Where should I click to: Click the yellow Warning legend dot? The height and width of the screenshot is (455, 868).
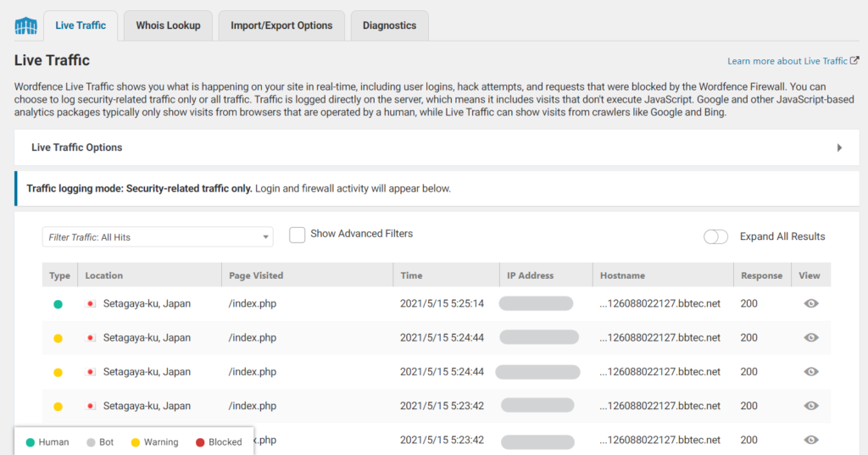[135, 442]
